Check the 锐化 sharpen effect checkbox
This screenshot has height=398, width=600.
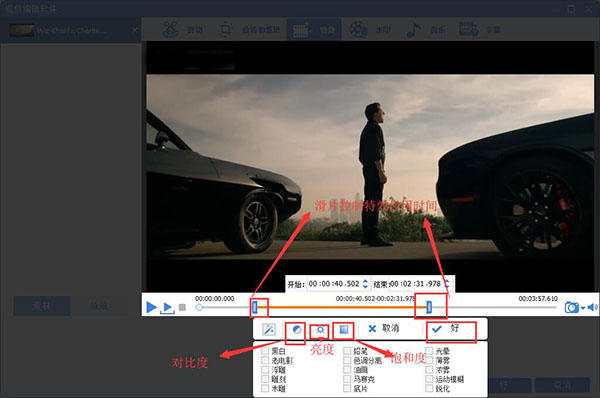pos(429,388)
